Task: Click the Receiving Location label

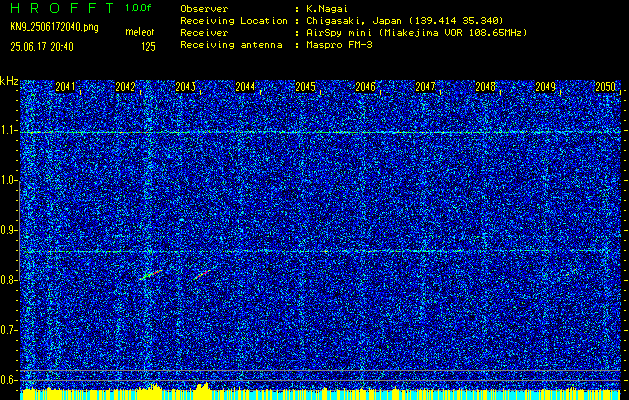Action: [234, 21]
